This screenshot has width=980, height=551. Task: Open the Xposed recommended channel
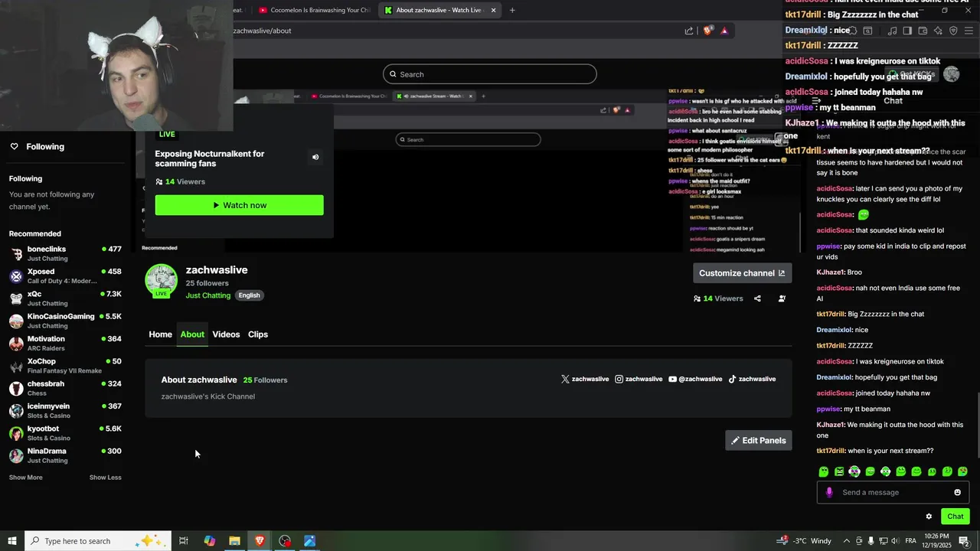tap(65, 275)
